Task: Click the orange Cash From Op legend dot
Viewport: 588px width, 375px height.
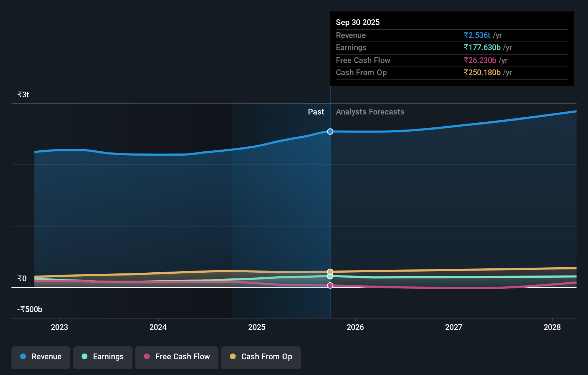Action: click(x=233, y=356)
